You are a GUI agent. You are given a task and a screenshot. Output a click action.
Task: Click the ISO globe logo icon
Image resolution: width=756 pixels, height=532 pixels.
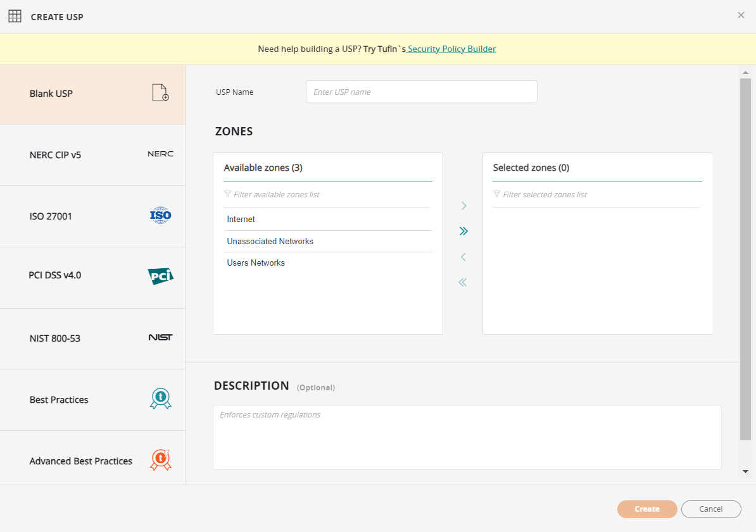pos(160,216)
